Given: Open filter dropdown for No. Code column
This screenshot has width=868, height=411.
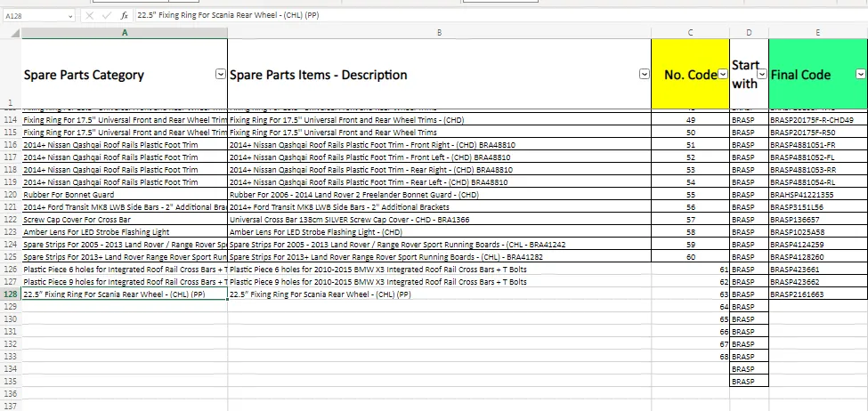Looking at the screenshot, I should click(x=723, y=75).
